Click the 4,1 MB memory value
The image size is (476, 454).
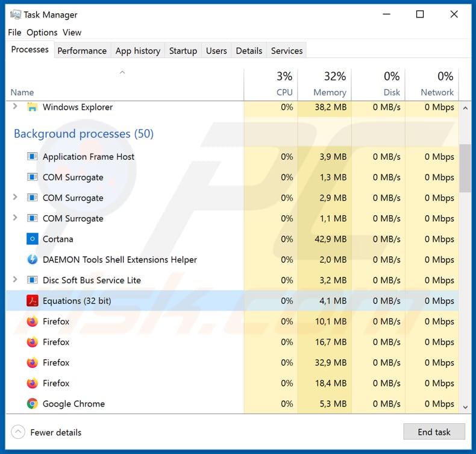(333, 301)
